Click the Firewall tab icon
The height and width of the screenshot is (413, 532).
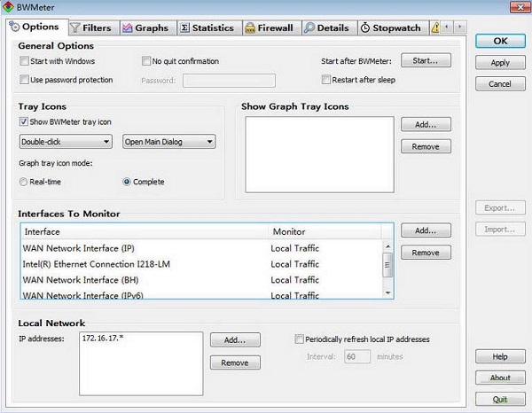click(250, 28)
